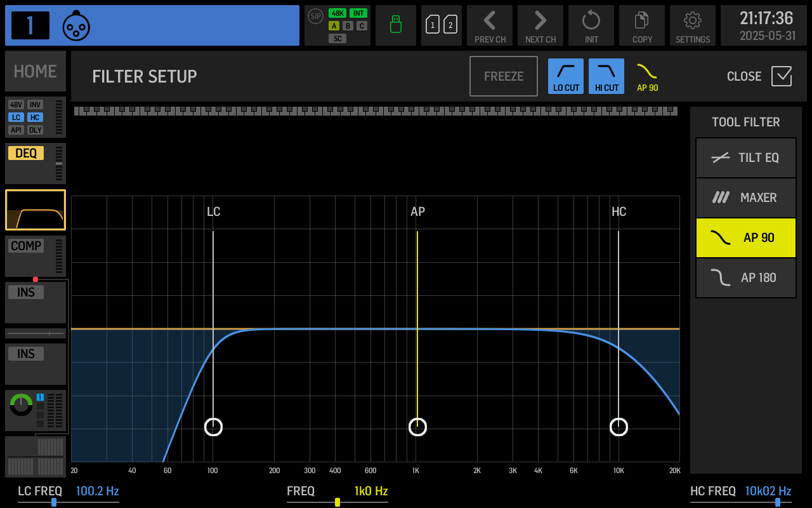Check the CLOSE checkbox
Screen dimensions: 812x508
click(782, 76)
